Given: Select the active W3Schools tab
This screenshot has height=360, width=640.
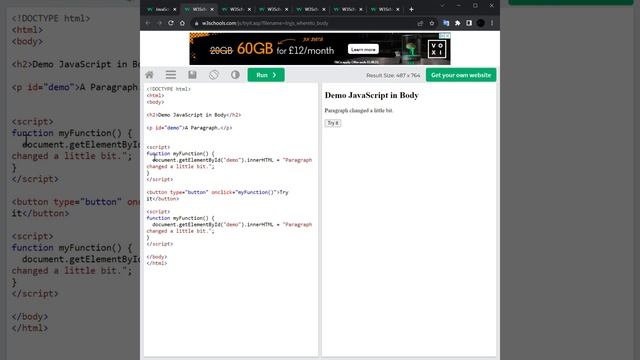Looking at the screenshot, I should tap(199, 9).
